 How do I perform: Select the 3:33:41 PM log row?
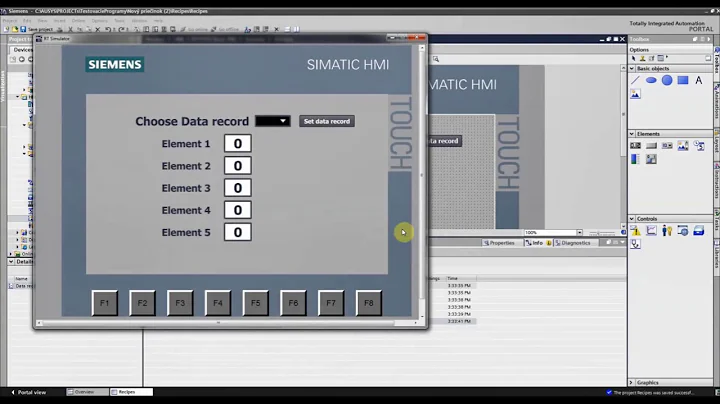[x=452, y=321]
